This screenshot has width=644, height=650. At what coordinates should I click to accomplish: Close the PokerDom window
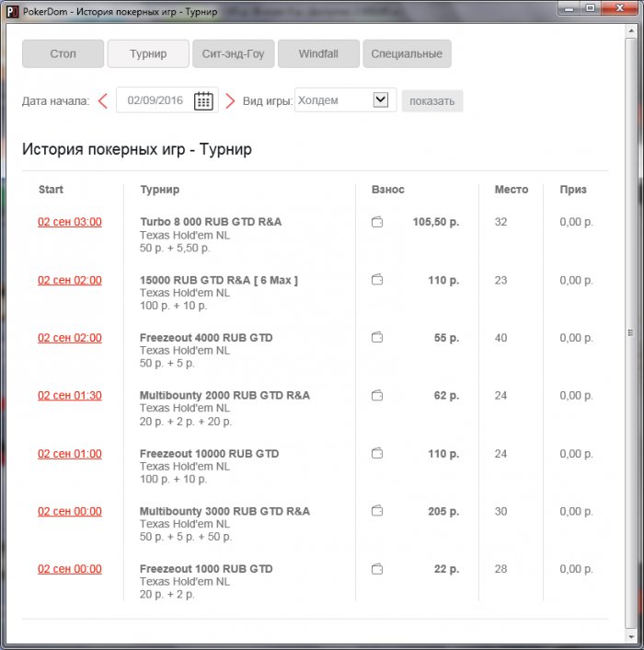(x=619, y=8)
